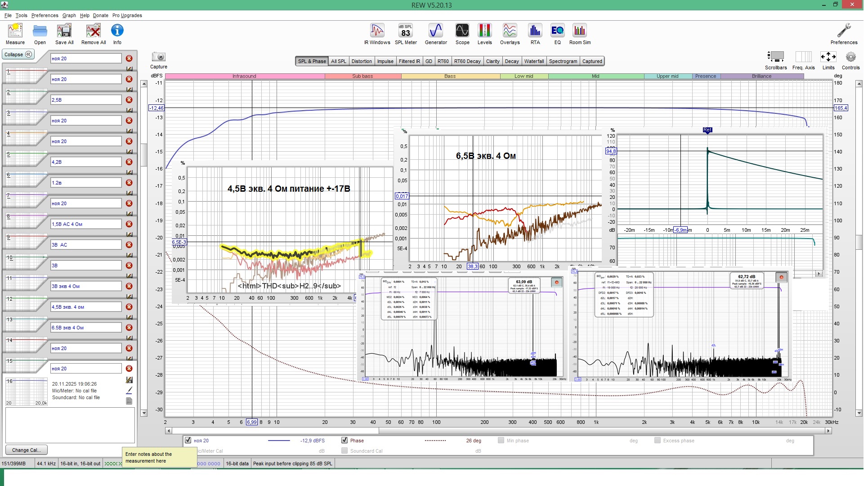Uncheck the ноя 20 SPL trace checkbox
This screenshot has height=486, width=868.
188,441
